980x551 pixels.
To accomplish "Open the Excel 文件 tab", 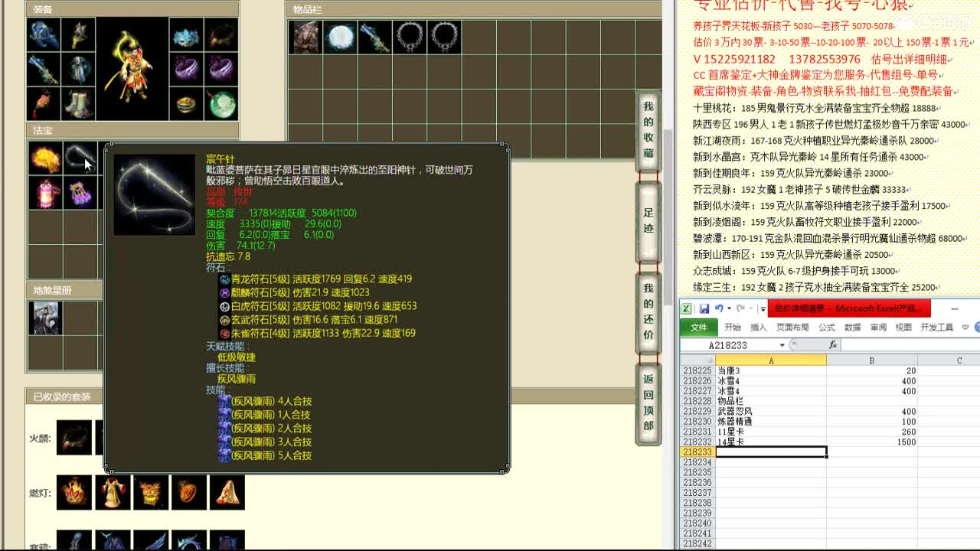I will coord(699,327).
